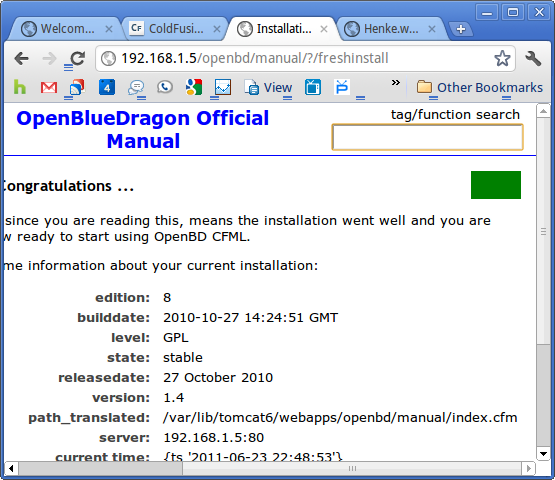
Task: Open the Other Bookmarks folder
Action: 480,87
